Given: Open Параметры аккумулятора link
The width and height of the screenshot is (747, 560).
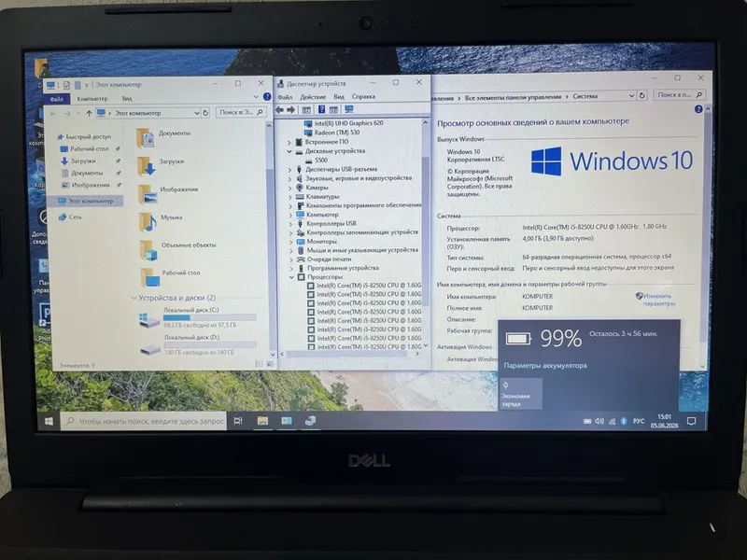Looking at the screenshot, I should point(545,366).
